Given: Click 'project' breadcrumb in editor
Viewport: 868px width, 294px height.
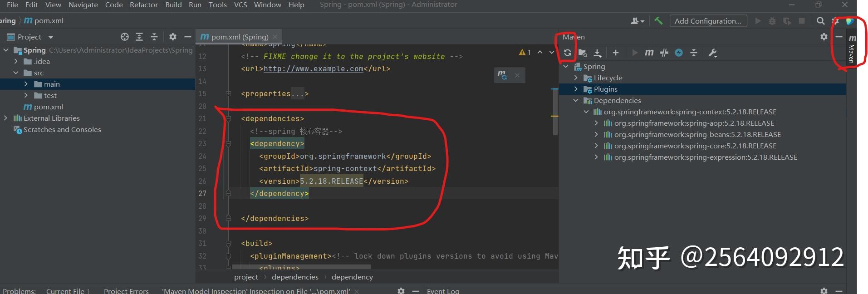Looking at the screenshot, I should coord(246,277).
